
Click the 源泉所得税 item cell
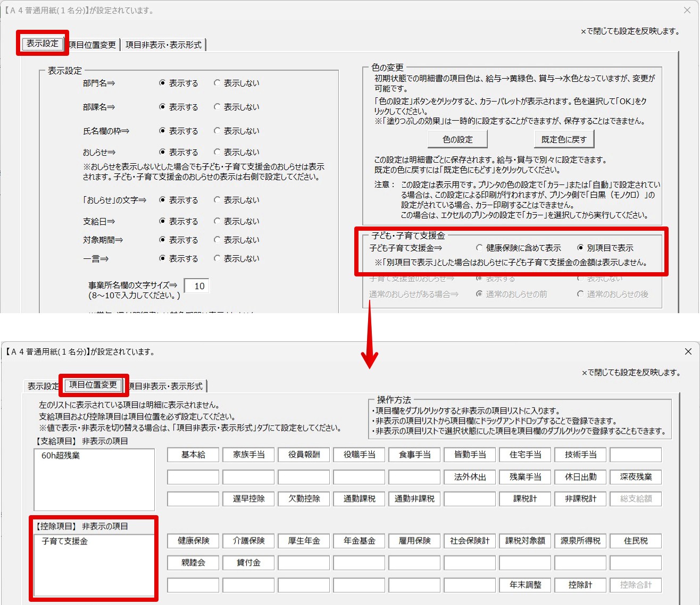click(580, 541)
